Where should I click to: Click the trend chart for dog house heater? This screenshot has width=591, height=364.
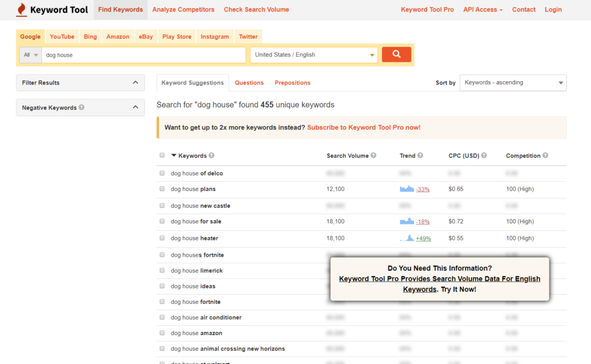pyautogui.click(x=407, y=238)
